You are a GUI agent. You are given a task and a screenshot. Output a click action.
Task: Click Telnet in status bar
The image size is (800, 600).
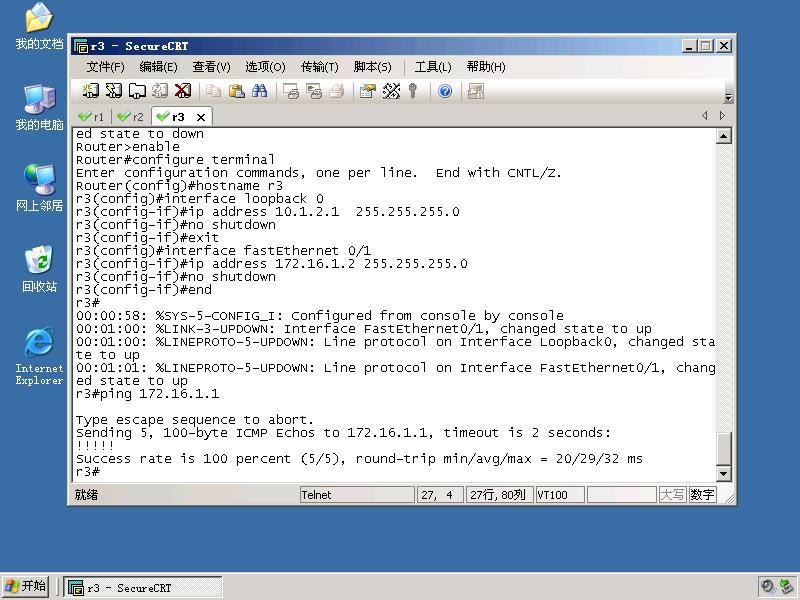pyautogui.click(x=357, y=494)
